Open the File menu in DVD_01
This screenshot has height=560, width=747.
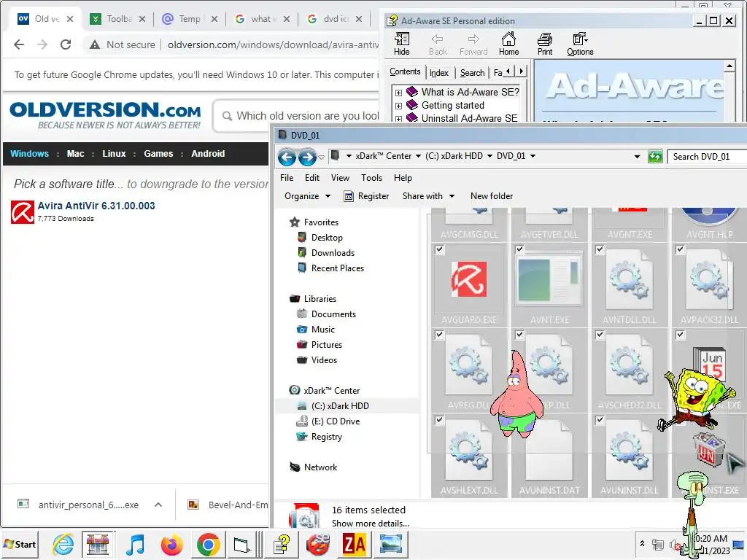tap(287, 178)
